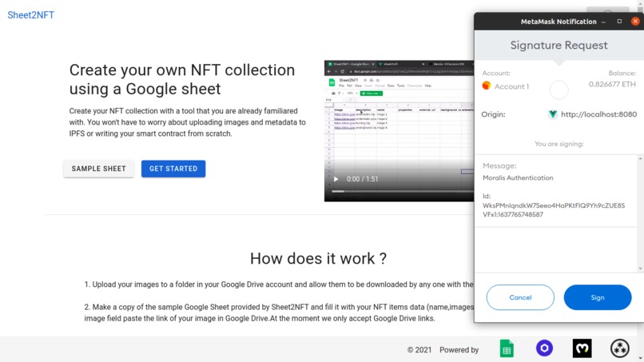The height and width of the screenshot is (362, 644).
Task: Click the '0:00 / 1:51' video time
Action: [362, 179]
